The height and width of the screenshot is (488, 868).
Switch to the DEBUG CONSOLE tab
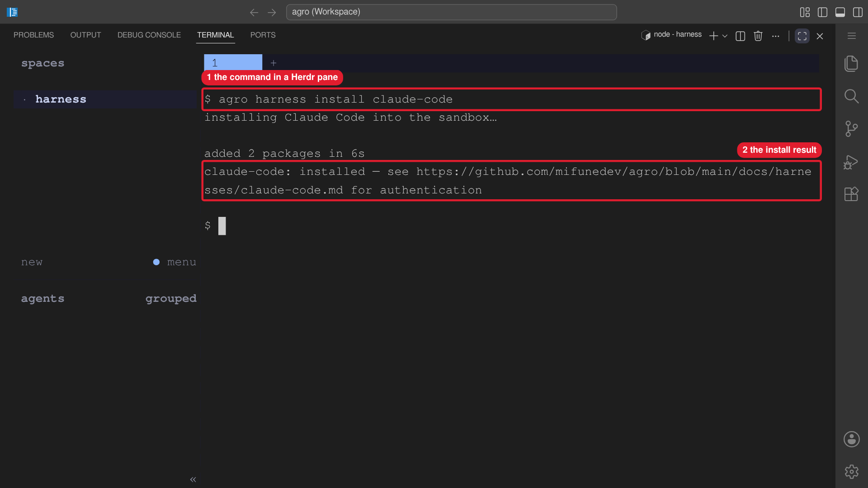149,35
